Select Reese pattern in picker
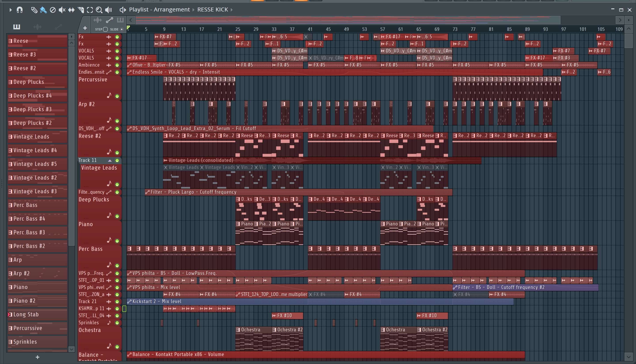This screenshot has height=364, width=636. 38,41
